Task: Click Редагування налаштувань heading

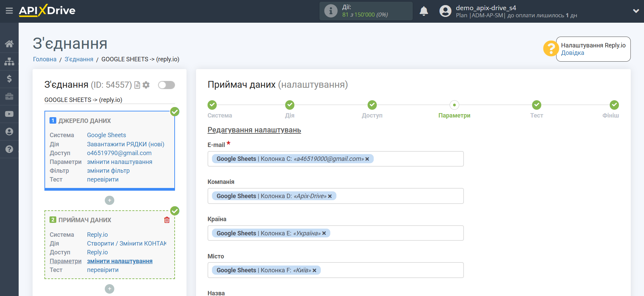Action: (x=254, y=130)
